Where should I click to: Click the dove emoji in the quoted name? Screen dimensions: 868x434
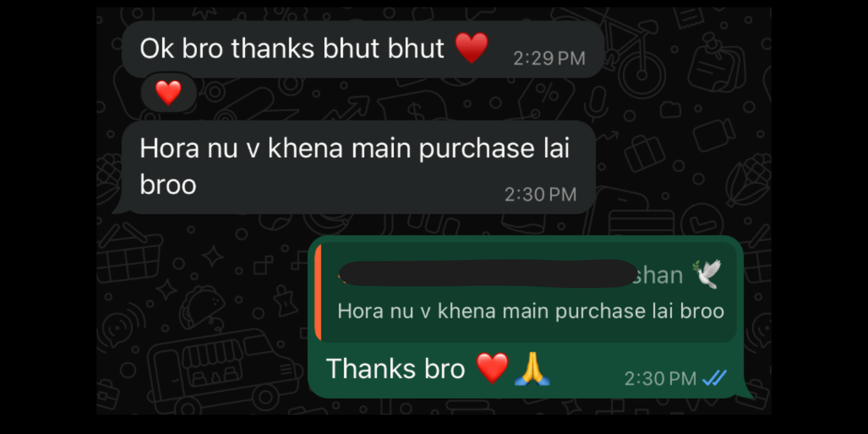[707, 274]
